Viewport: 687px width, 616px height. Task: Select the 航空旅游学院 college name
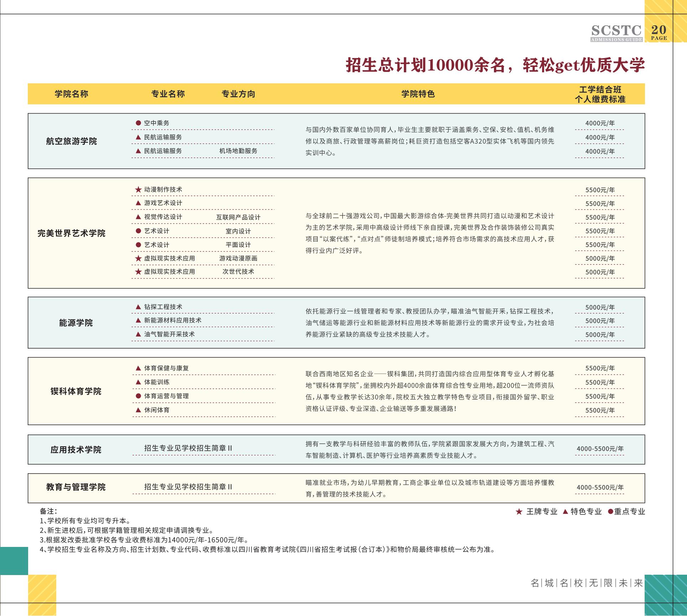pos(71,141)
